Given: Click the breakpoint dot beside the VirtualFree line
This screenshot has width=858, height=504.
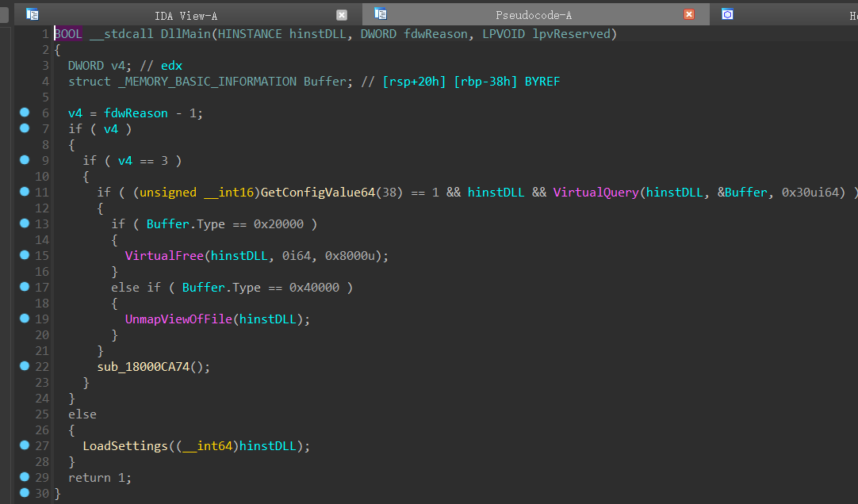Looking at the screenshot, I should click(24, 255).
